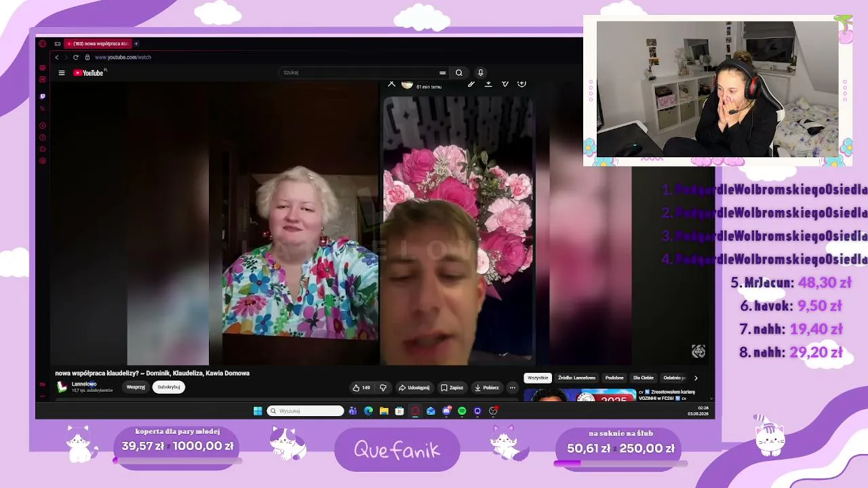The height and width of the screenshot is (488, 868).
Task: Open a new browser tab
Action: [136, 43]
